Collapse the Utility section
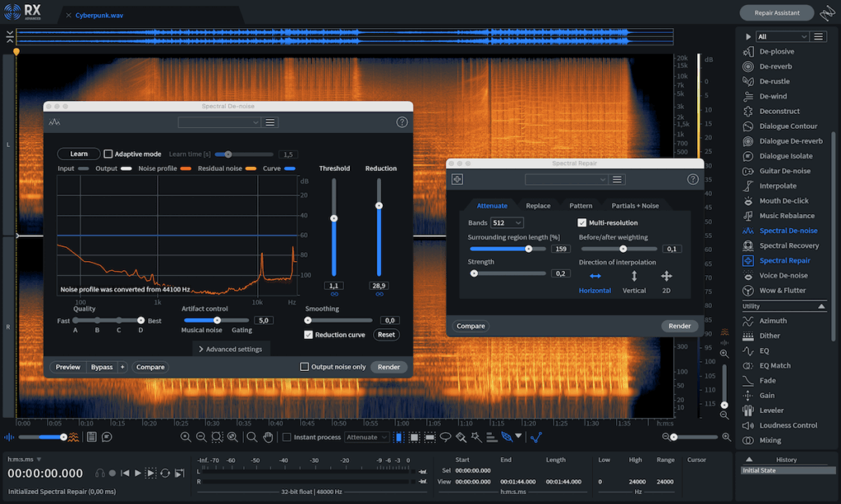This screenshot has width=841, height=504. (821, 306)
